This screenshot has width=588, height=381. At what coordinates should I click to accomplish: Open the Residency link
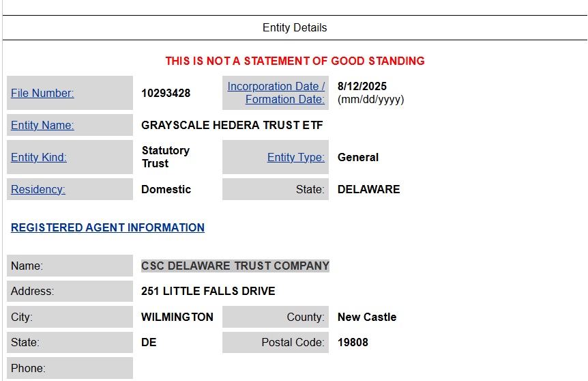pos(38,189)
